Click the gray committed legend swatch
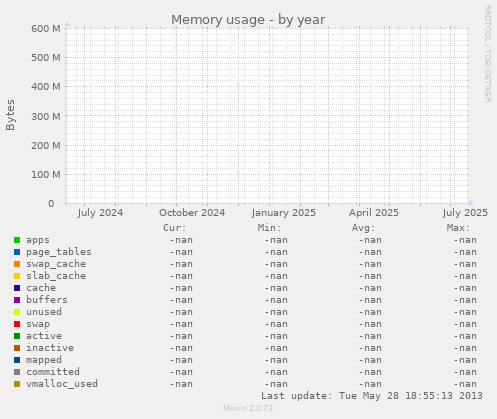Screen dimensions: 497x419 17,372
